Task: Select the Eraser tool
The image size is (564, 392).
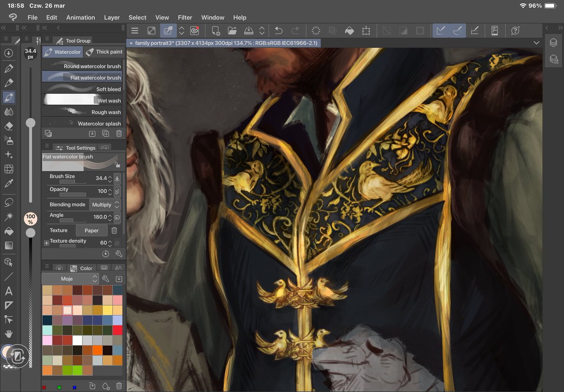Action: pos(8,126)
